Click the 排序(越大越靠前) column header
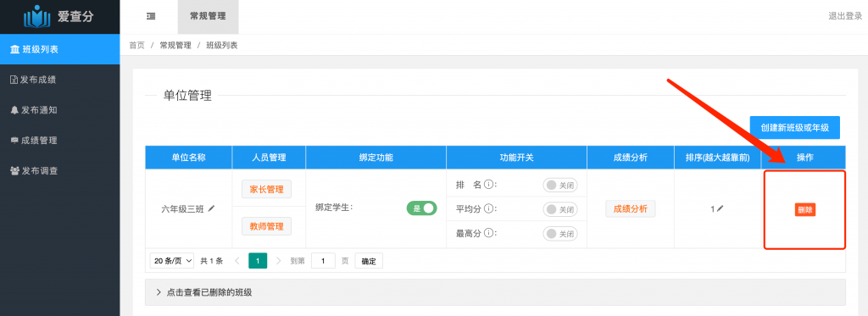Viewport: 868px width, 316px height. [x=717, y=158]
